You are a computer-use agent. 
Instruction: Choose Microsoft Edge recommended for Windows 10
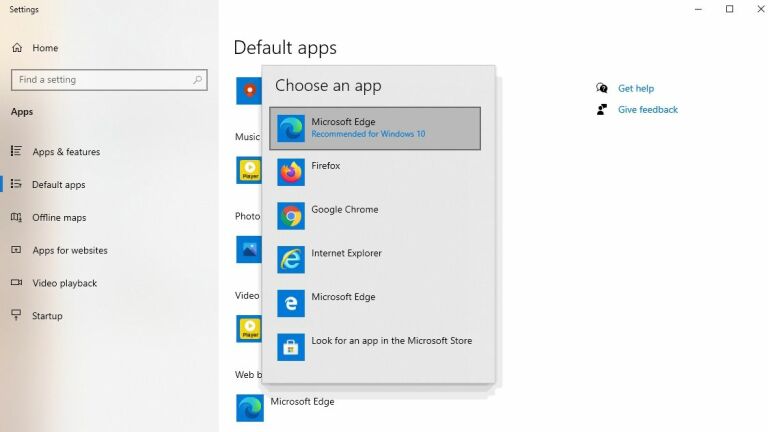point(375,128)
